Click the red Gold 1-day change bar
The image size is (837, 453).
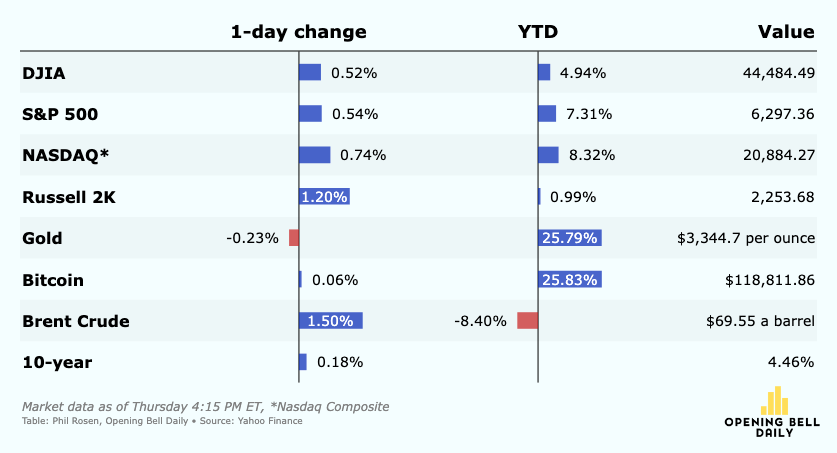(x=294, y=238)
